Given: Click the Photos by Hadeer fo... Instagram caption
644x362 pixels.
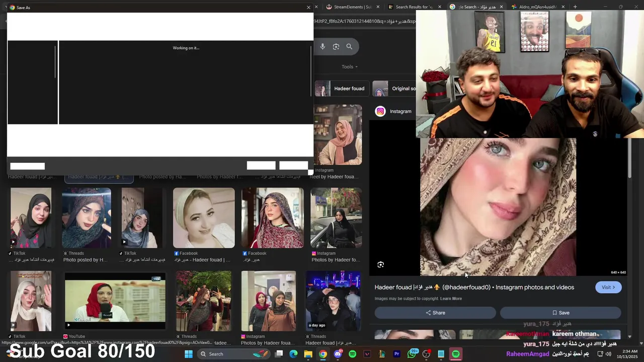Looking at the screenshot, I should (x=336, y=260).
